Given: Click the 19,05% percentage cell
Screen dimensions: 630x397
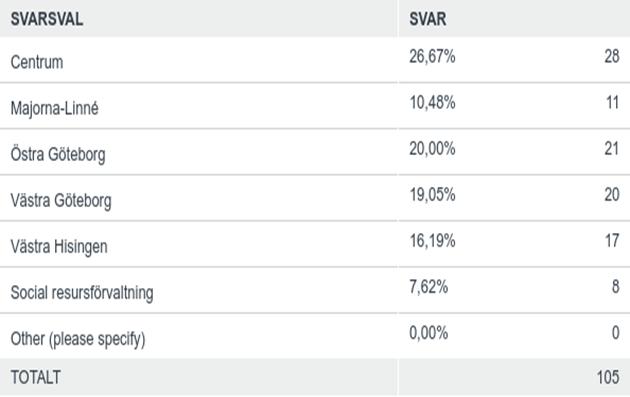Looking at the screenshot, I should pyautogui.click(x=432, y=194).
